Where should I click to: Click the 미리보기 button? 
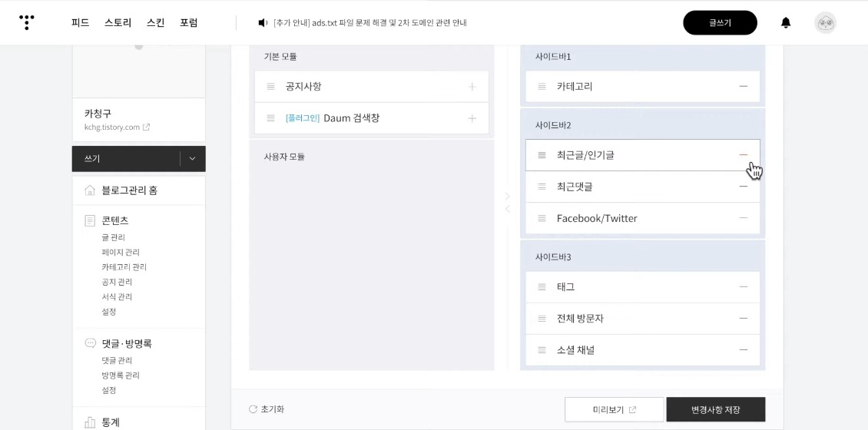click(614, 409)
